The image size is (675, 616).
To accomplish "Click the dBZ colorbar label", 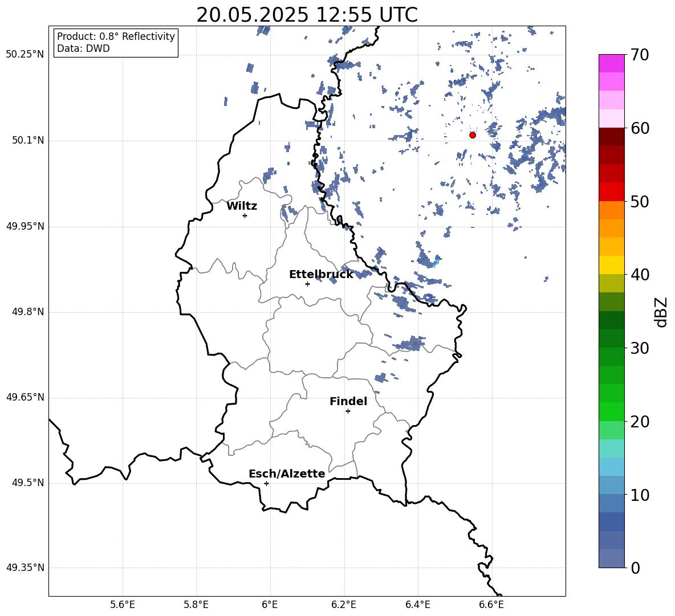I will pos(661,312).
